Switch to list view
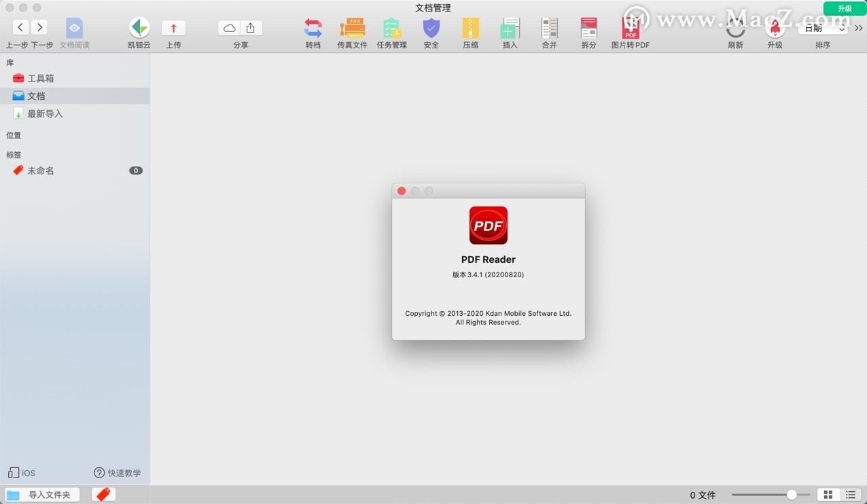Screen dimensions: 867x504 point(851,495)
